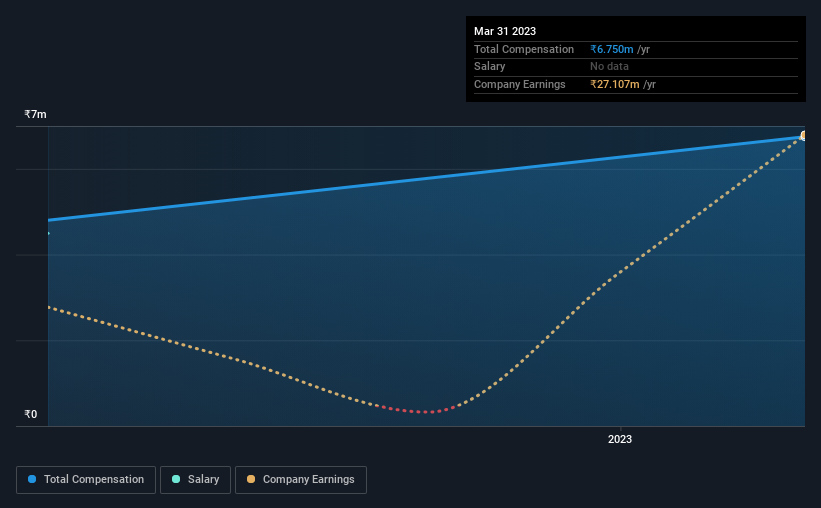Toggle the Salary legend button
This screenshot has height=508, width=821.
(x=195, y=480)
